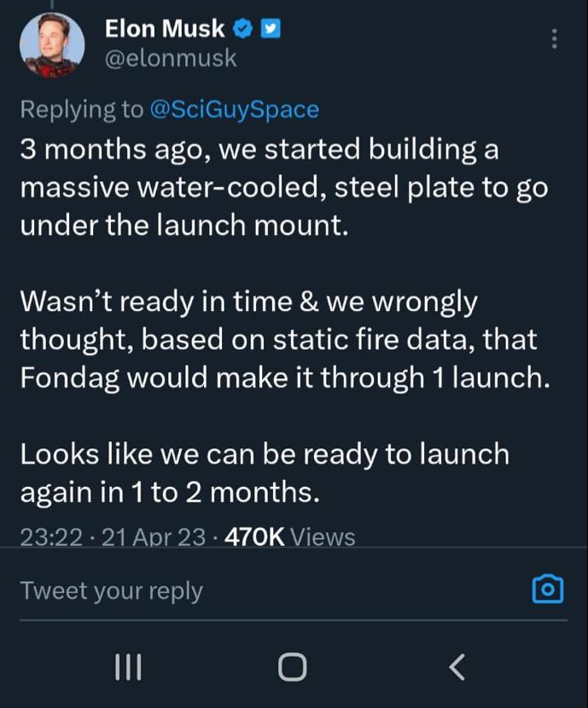
Task: Open the three-dot more options menu
Action: (555, 39)
